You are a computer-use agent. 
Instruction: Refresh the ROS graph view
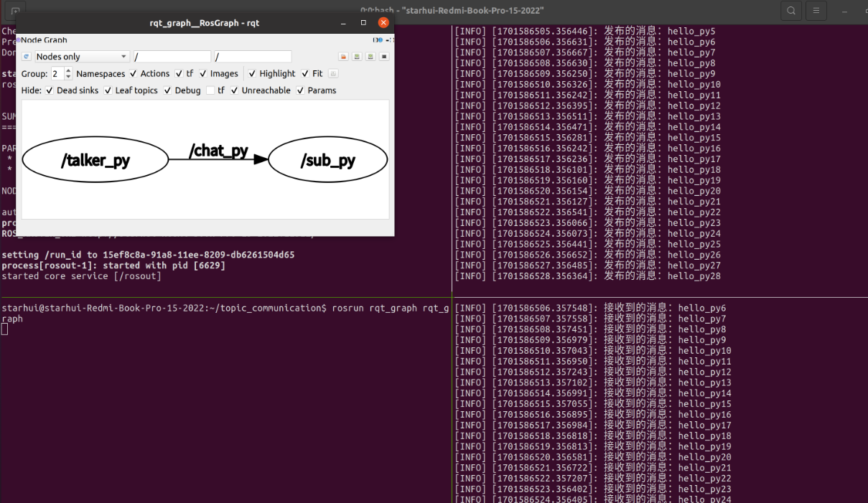tap(26, 57)
